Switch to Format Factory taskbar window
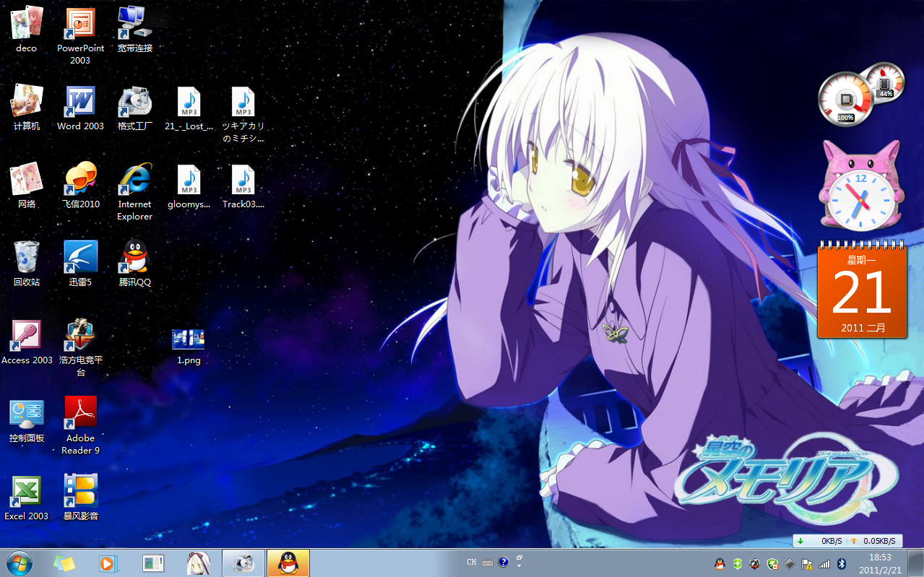This screenshot has height=577, width=924. click(243, 563)
